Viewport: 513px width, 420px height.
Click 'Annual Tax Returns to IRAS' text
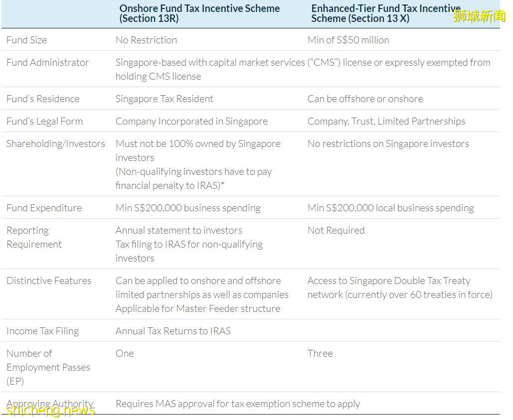[x=173, y=331]
